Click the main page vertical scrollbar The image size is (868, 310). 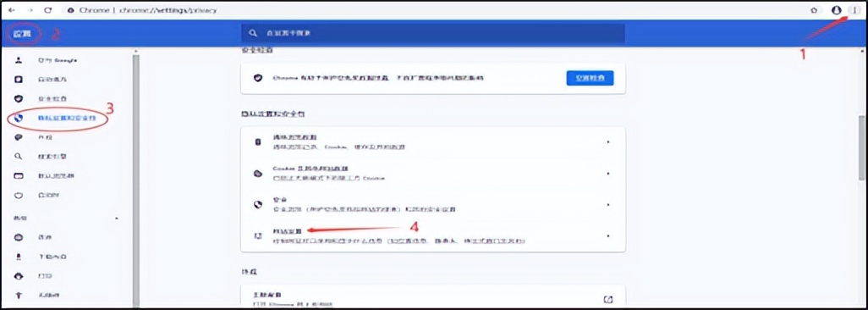pyautogui.click(x=862, y=147)
